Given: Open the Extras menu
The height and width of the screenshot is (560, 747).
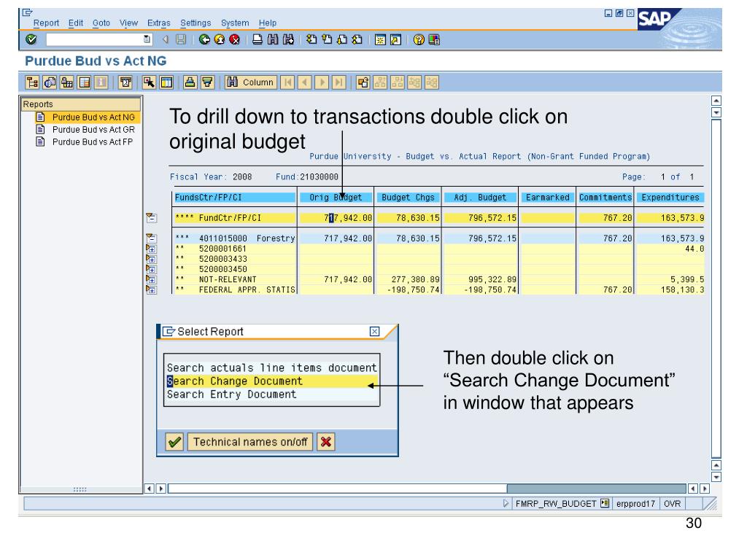Looking at the screenshot, I should (x=158, y=23).
